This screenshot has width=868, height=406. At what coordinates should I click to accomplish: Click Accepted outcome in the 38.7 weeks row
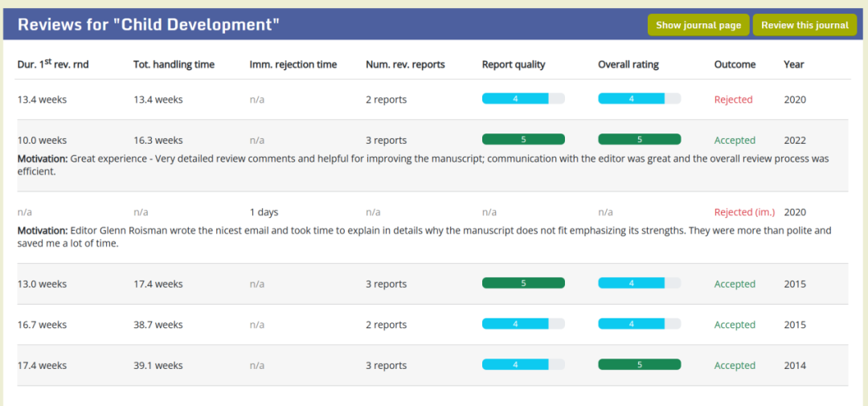(x=735, y=325)
